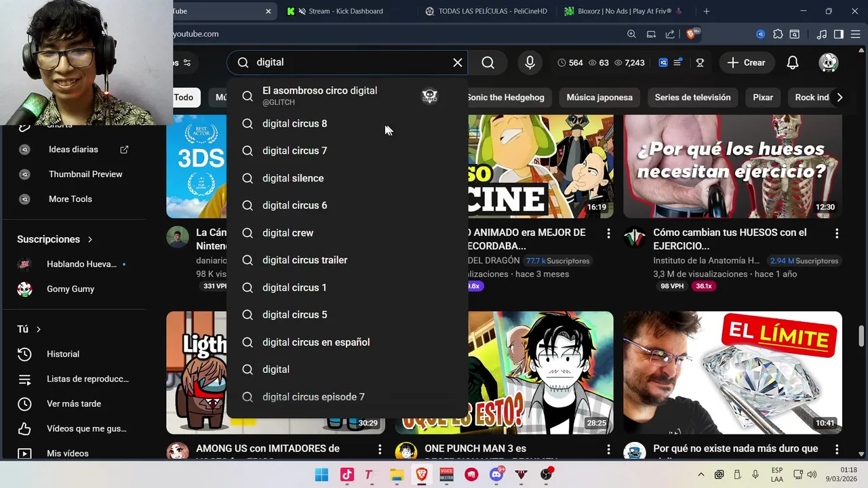Viewport: 868px width, 488px height.
Task: Select the Música japonesa filter chip
Action: coord(599,97)
